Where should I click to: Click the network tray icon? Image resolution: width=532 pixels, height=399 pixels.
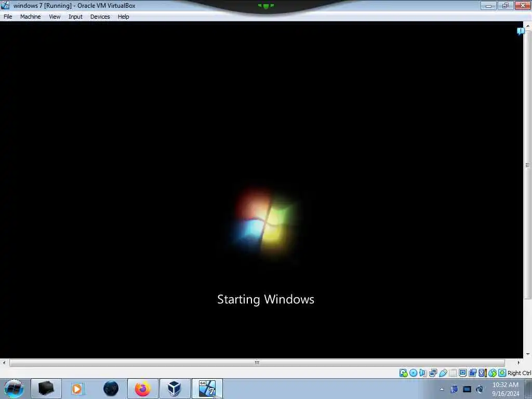click(x=454, y=389)
